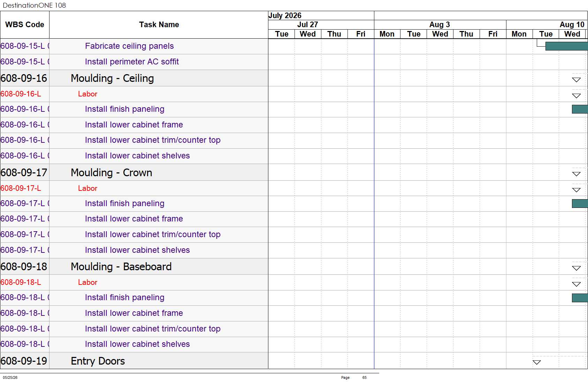Image resolution: width=588 pixels, height=382 pixels.
Task: Select the Install perimeter AC soffit task
Action: 132,62
